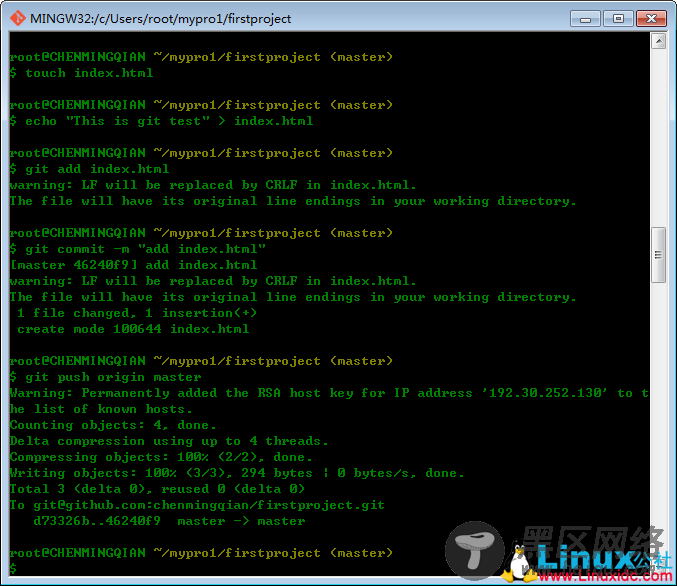Click the '$ git push origin master' line

[105, 377]
